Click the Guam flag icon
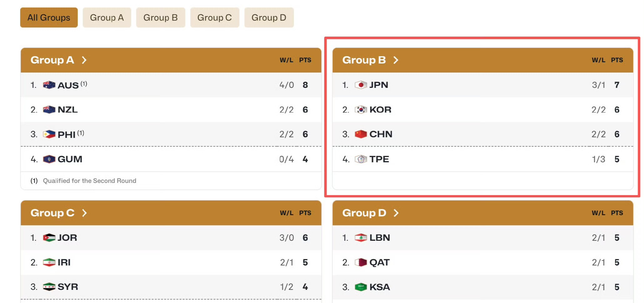The image size is (644, 303). coord(49,159)
